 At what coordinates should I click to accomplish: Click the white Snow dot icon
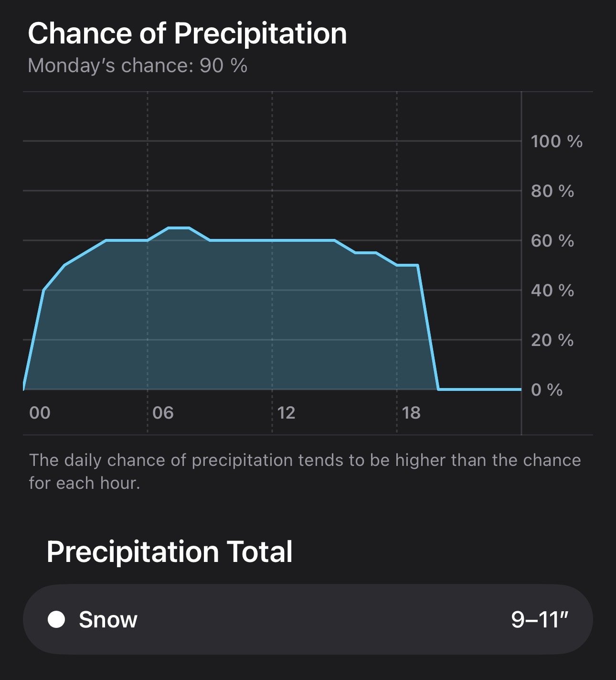tap(56, 619)
